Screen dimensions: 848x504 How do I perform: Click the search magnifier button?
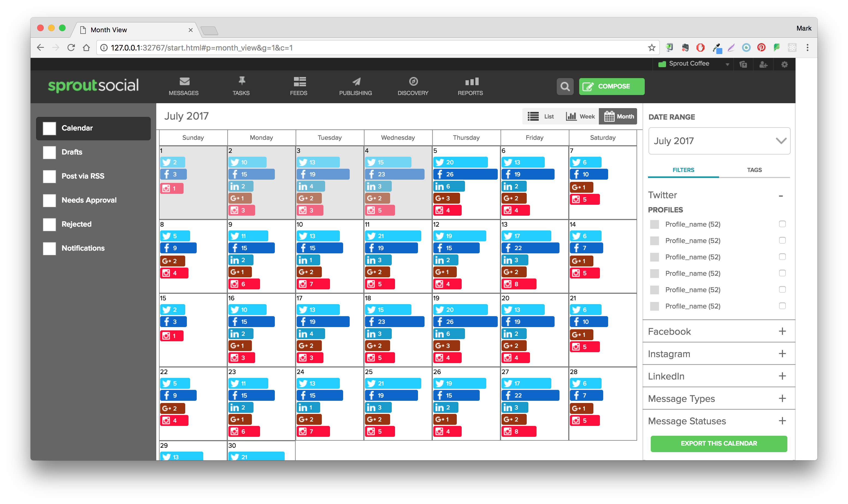pos(565,87)
